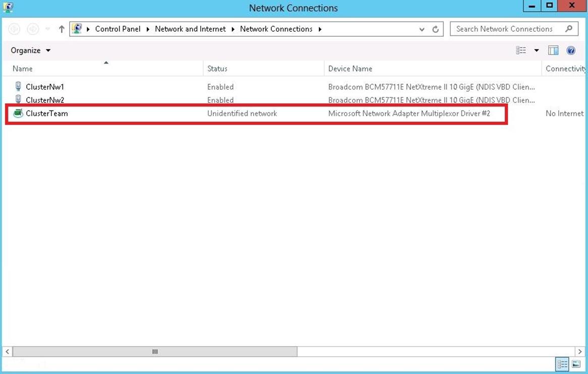Click the Forward navigation arrow
The image size is (588, 374).
click(x=33, y=29)
